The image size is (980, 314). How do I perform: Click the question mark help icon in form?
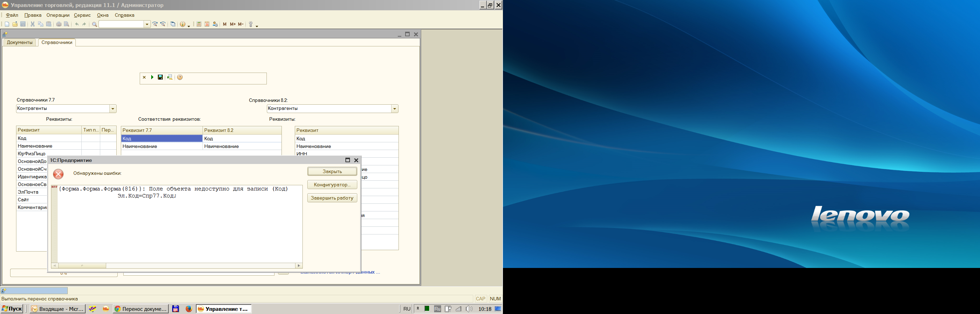click(180, 77)
